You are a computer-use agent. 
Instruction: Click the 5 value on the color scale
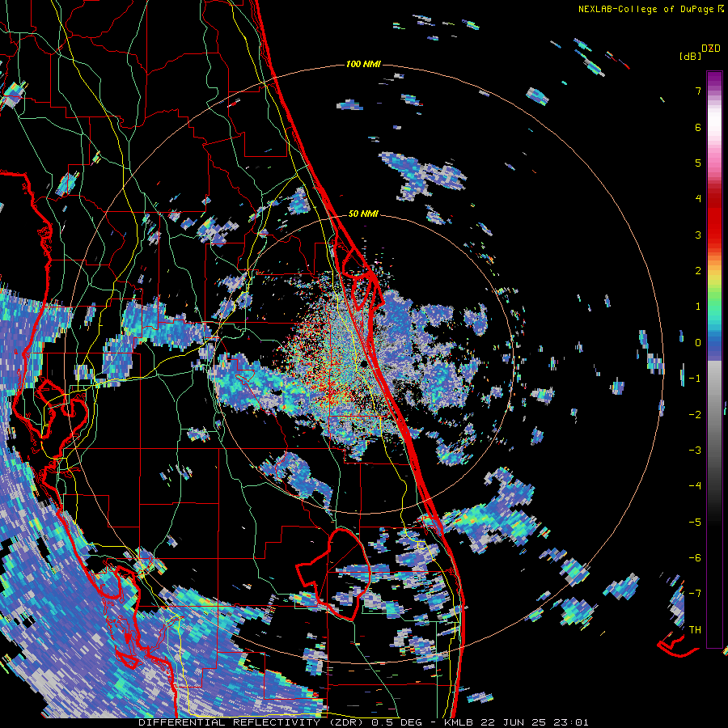click(x=698, y=163)
